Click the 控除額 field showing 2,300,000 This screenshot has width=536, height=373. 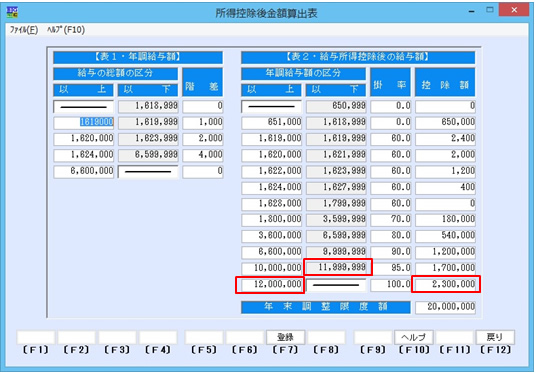445,284
